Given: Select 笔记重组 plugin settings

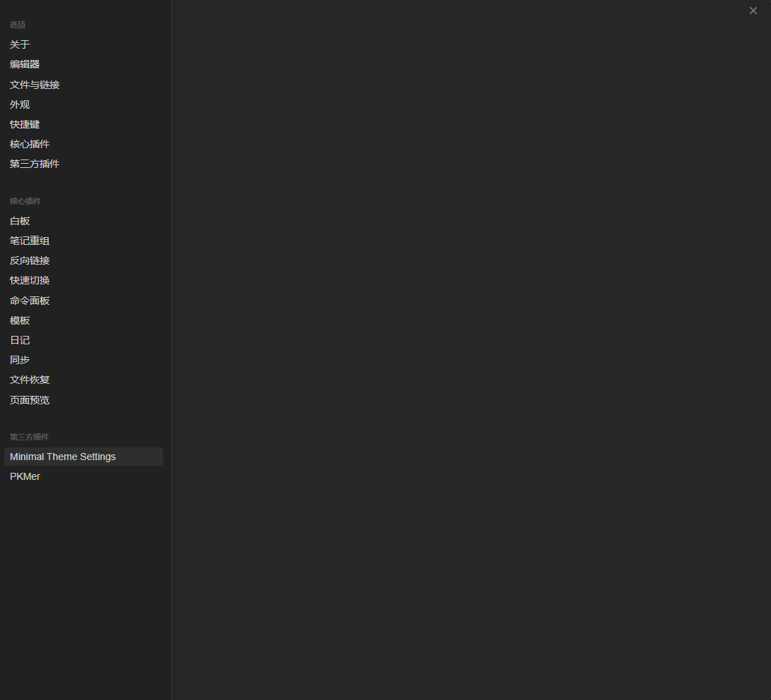Looking at the screenshot, I should [30, 241].
